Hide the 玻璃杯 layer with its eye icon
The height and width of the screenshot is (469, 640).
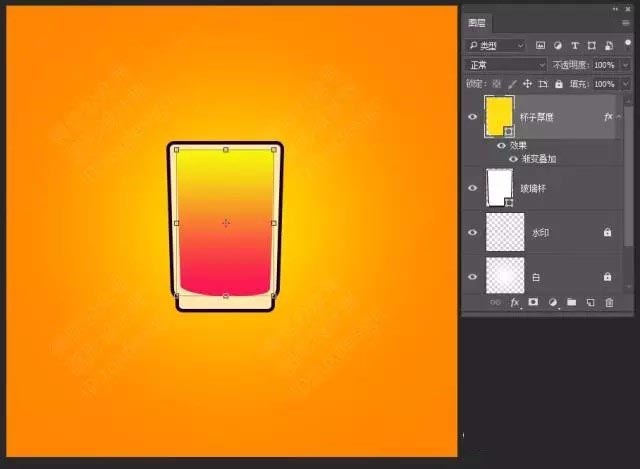[472, 188]
